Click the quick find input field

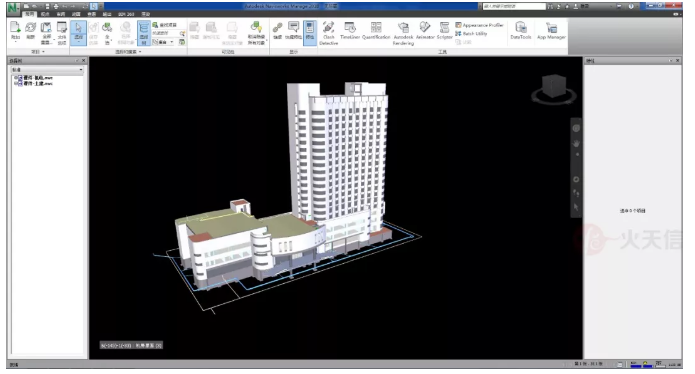click(x=164, y=33)
